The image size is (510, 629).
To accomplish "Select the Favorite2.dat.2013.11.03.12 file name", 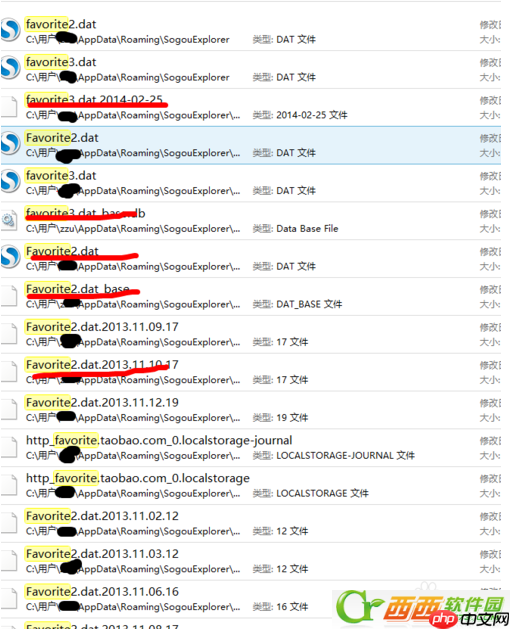I will (x=102, y=554).
